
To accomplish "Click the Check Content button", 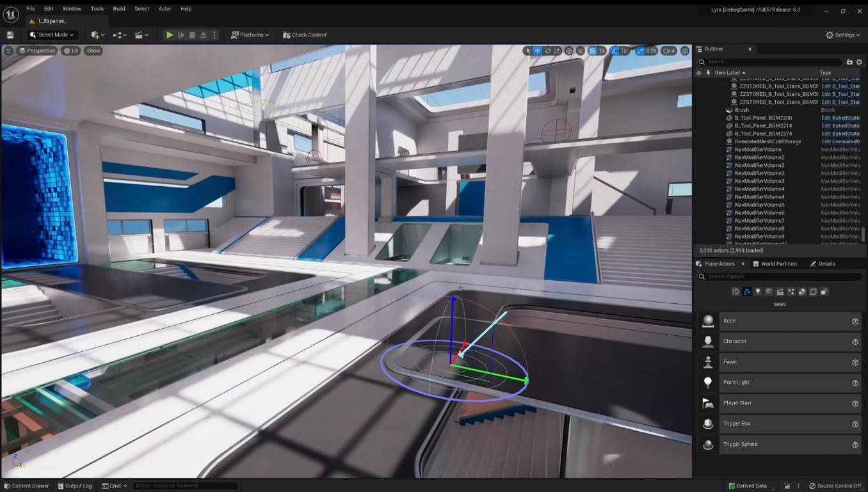I will [305, 35].
